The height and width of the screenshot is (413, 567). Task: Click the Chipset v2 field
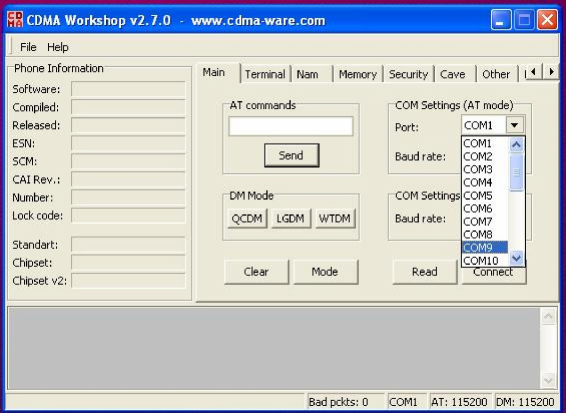pyautogui.click(x=128, y=281)
